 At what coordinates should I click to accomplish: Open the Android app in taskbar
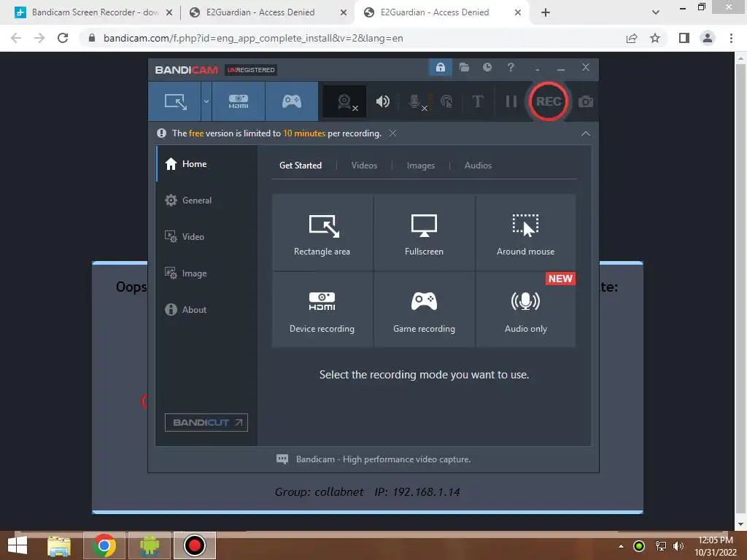[150, 545]
